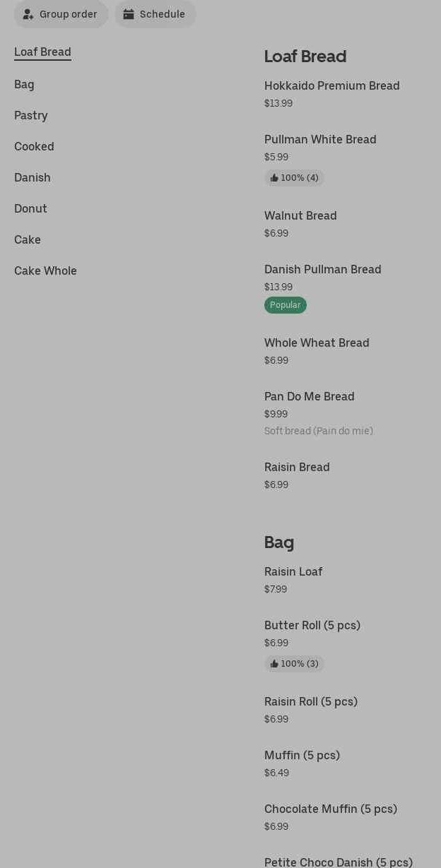Navigate to Danish category
Screen dimensions: 441x868
[33, 178]
